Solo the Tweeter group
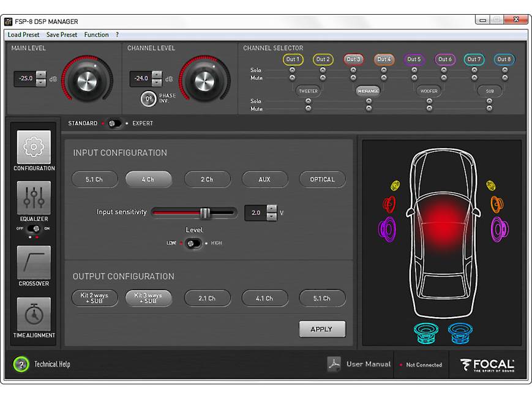Screen dimensions: 532x399 308,101
